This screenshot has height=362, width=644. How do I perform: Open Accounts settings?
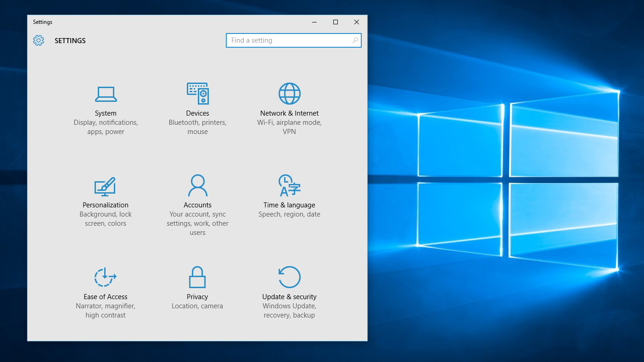point(197,193)
